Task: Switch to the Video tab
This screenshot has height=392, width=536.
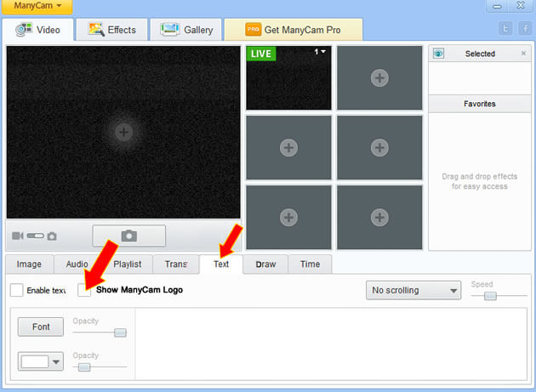Action: (38, 30)
